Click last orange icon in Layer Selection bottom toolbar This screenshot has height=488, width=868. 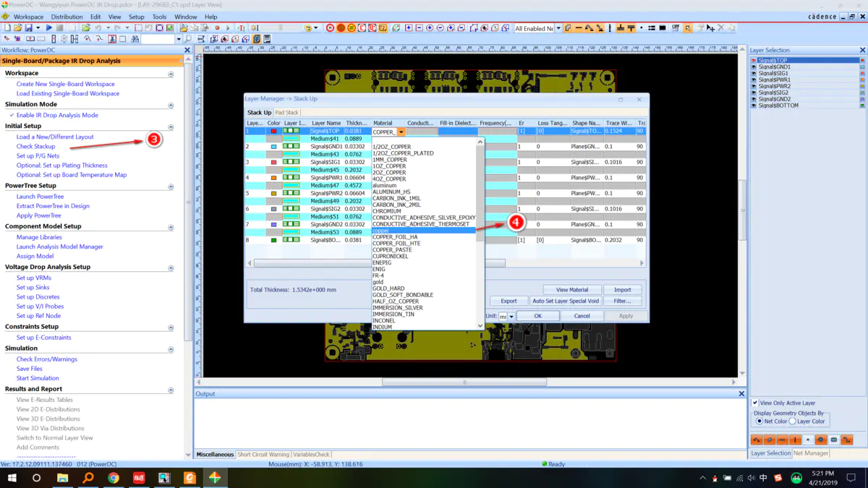point(847,440)
